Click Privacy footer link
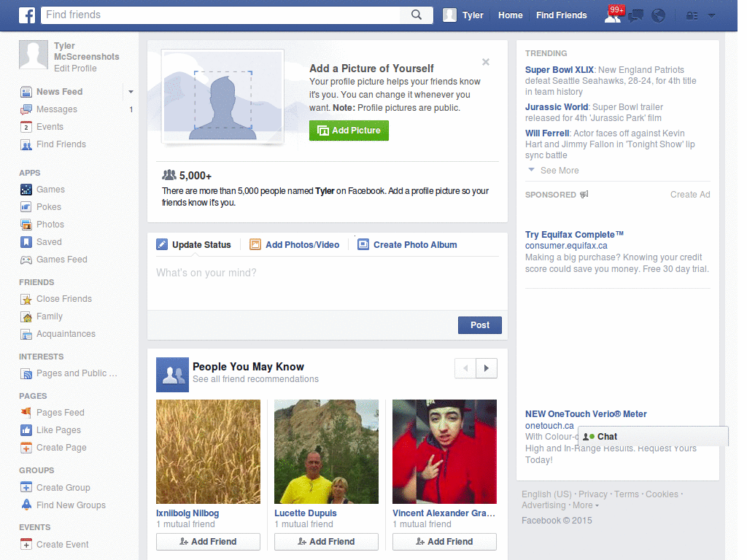This screenshot has width=747, height=560. click(x=592, y=494)
